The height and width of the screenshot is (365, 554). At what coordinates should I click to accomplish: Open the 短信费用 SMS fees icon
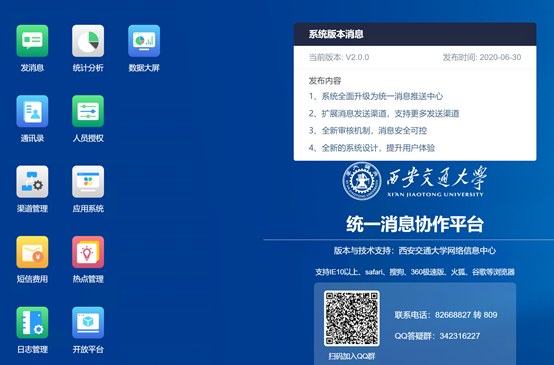(32, 252)
